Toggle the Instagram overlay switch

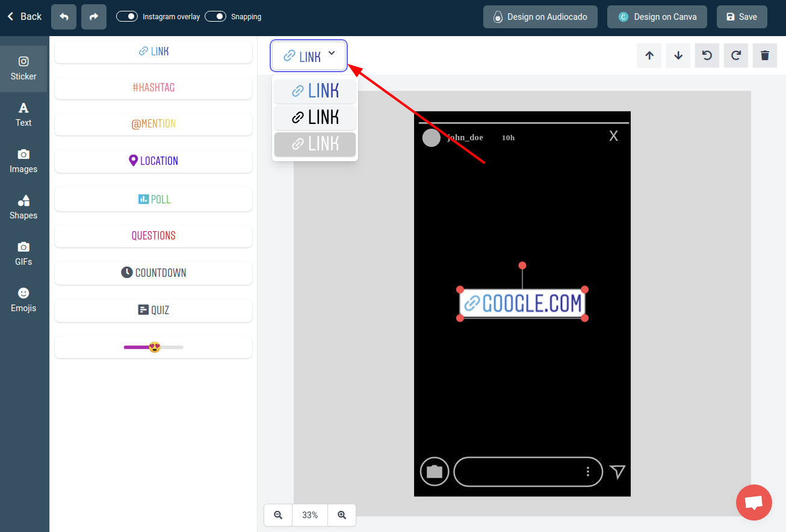click(127, 16)
